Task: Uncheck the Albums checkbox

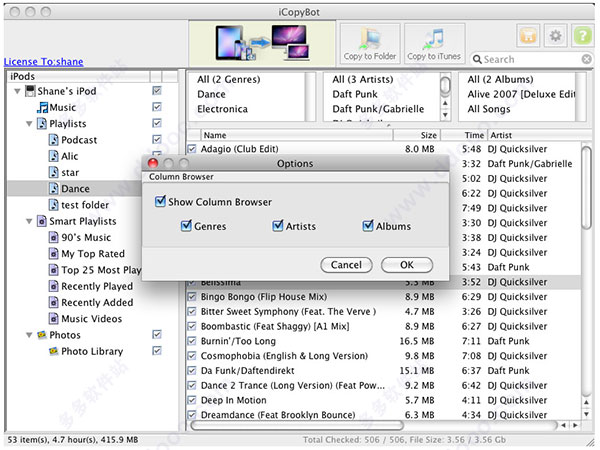Action: pyautogui.click(x=368, y=226)
